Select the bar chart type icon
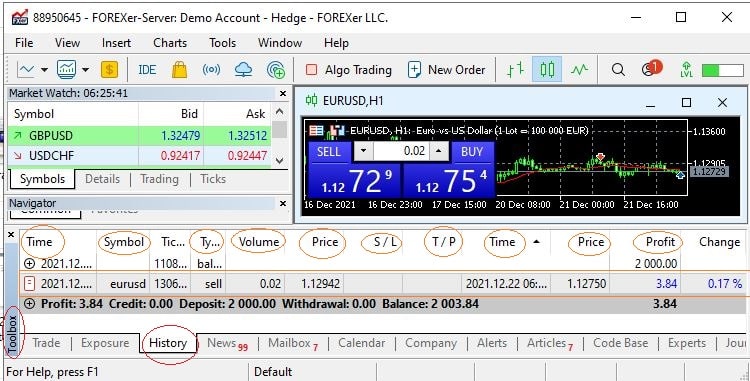 point(515,70)
